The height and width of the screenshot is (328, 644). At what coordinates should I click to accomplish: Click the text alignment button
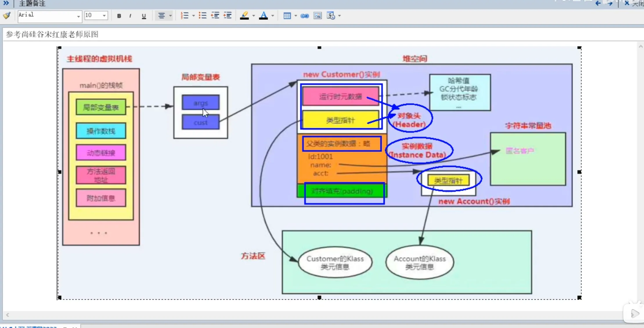coord(161,16)
